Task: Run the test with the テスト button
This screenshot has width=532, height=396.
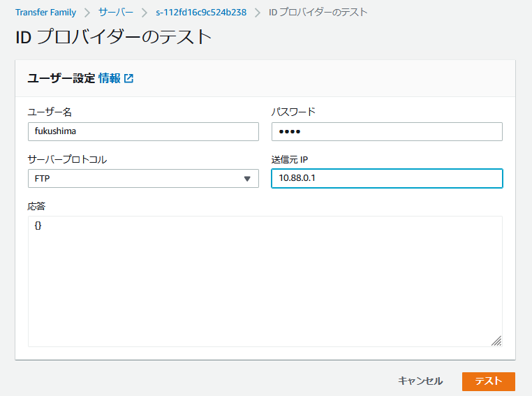Action: point(488,381)
